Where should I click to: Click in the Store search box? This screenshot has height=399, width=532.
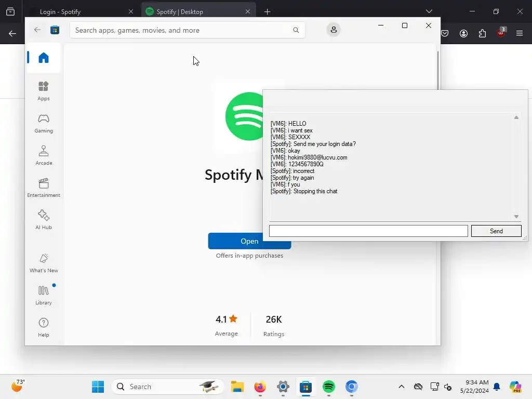coord(187,30)
